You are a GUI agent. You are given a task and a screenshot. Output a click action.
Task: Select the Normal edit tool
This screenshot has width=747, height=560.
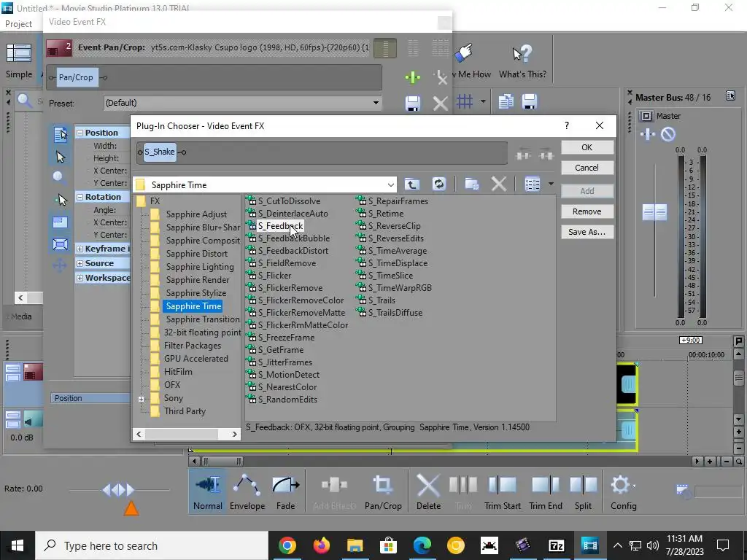pyautogui.click(x=208, y=492)
